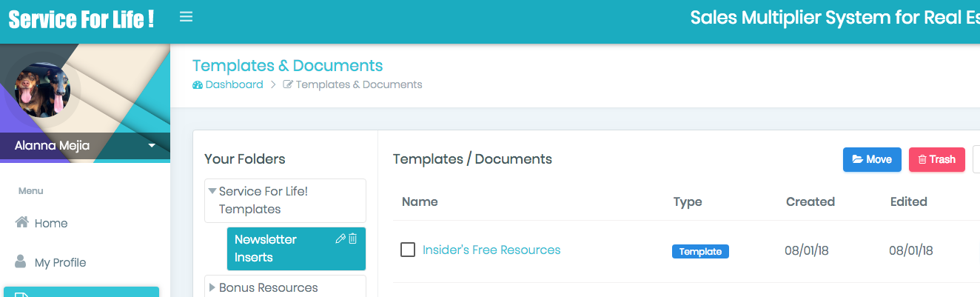Click trash icon on Newsletter Inserts folder
The image size is (980, 297).
coord(353,238)
